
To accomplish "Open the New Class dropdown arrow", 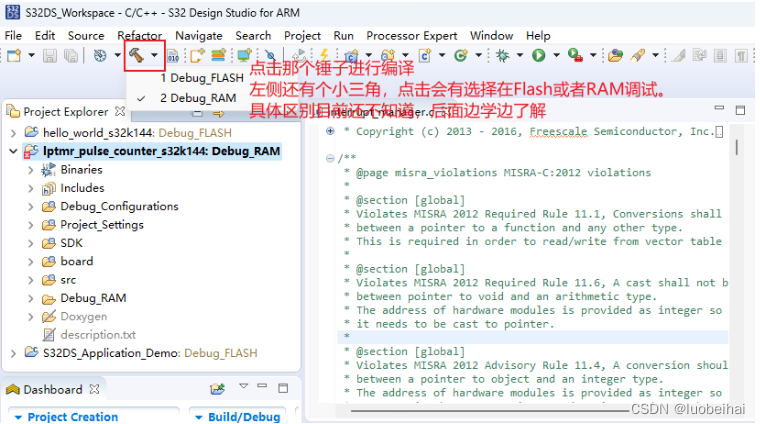I will click(x=478, y=55).
